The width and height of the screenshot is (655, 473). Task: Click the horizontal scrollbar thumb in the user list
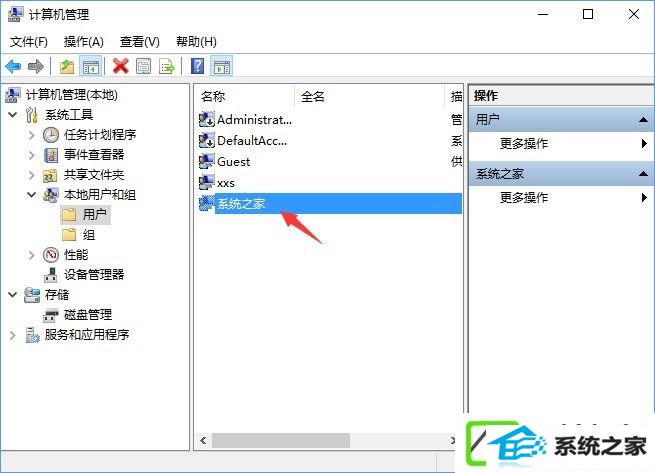pos(281,440)
